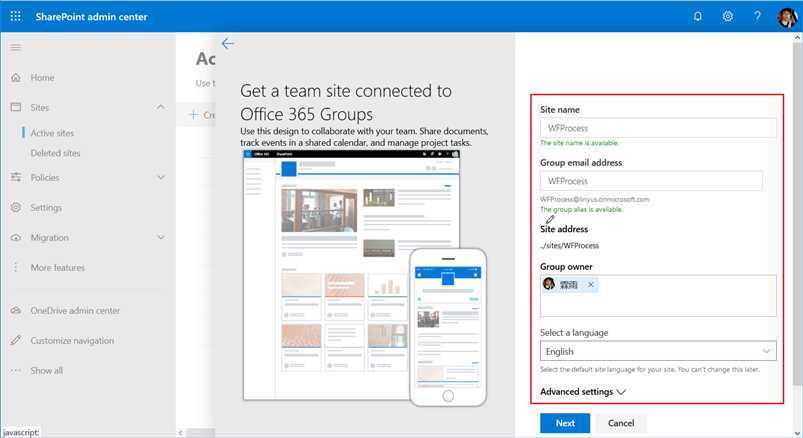Click the Home icon in sidebar
Image resolution: width=803 pixels, height=438 pixels.
tap(16, 78)
